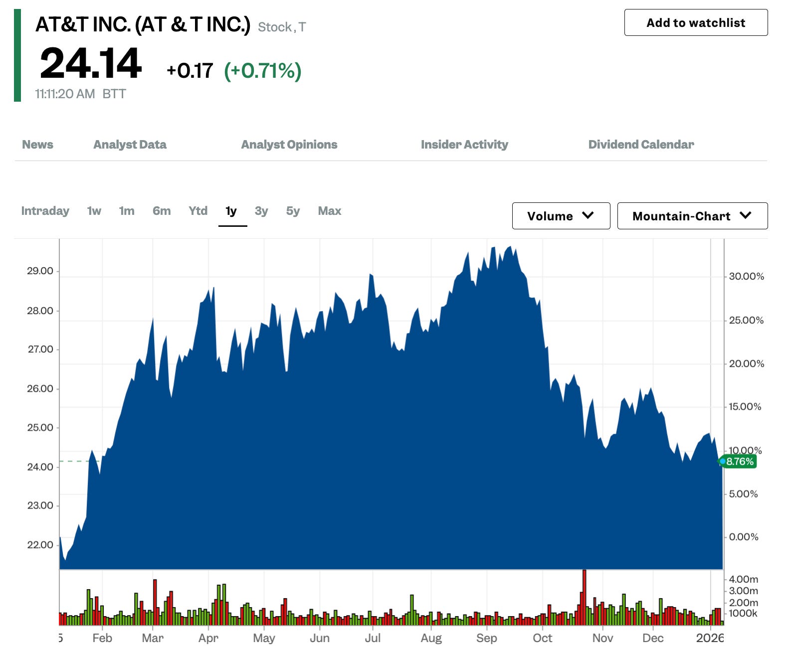This screenshot has width=794, height=672.
Task: Show the 5y chart range
Action: [293, 211]
